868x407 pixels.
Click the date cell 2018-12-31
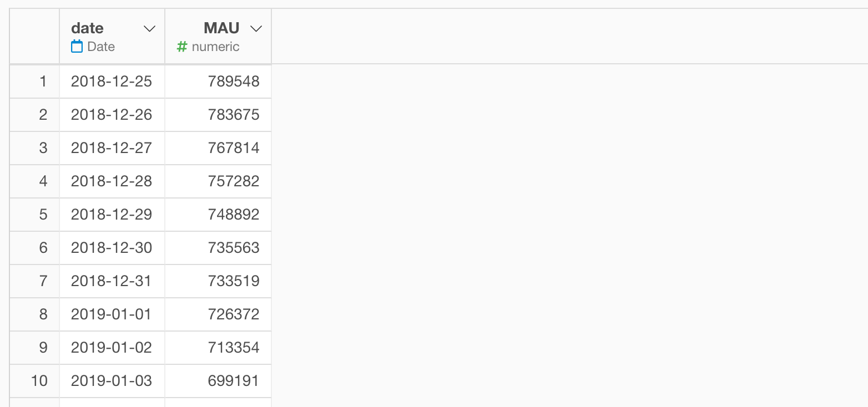(x=112, y=281)
